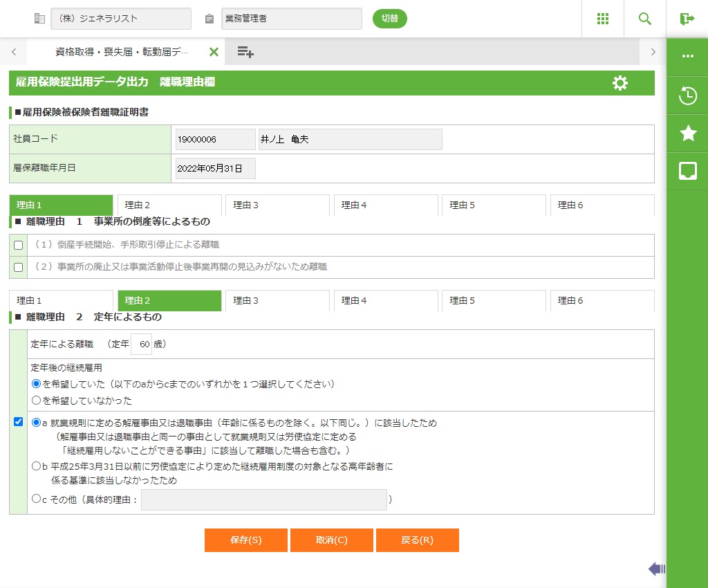
Task: Expand sidebar with the purple arrow
Action: [x=656, y=569]
